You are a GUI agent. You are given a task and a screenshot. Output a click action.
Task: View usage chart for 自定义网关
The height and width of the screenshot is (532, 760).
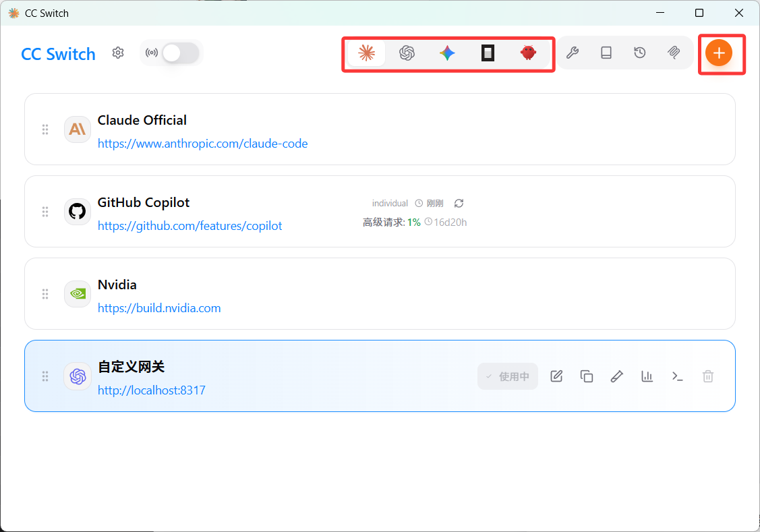click(647, 376)
